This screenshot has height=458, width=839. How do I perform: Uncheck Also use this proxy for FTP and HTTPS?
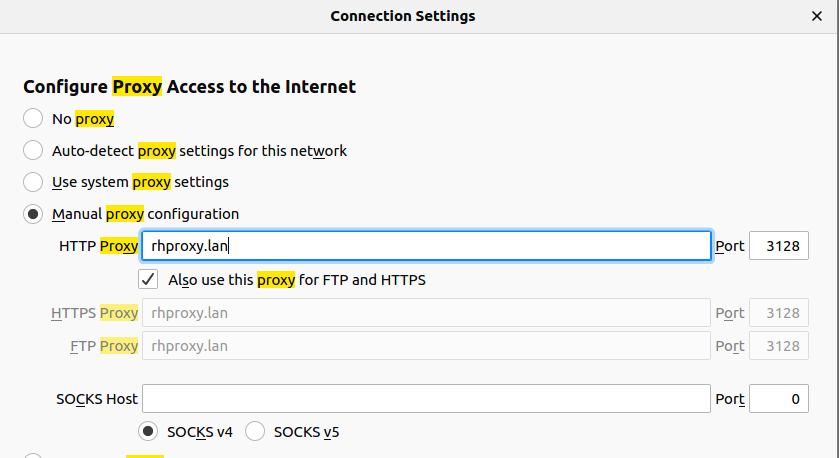click(x=148, y=280)
